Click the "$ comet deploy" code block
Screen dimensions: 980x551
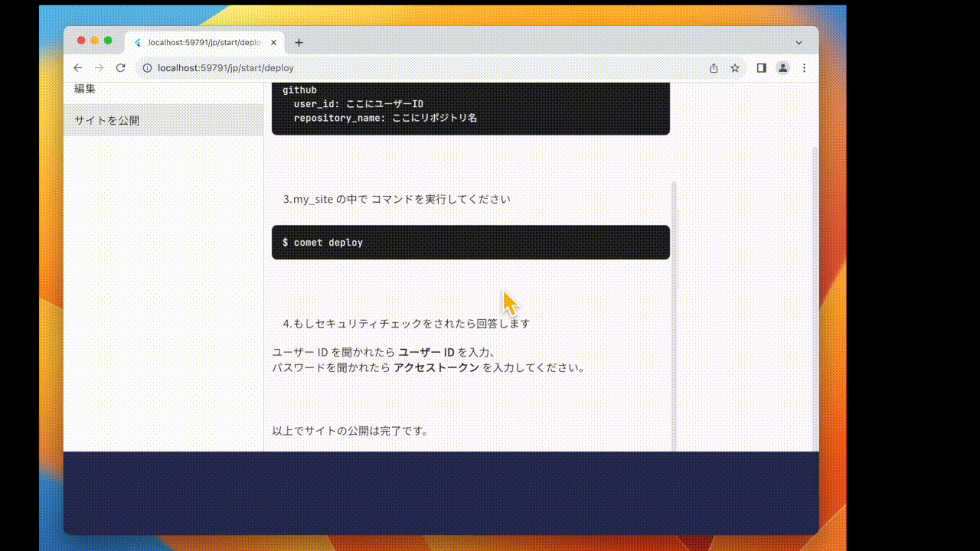pyautogui.click(x=470, y=243)
